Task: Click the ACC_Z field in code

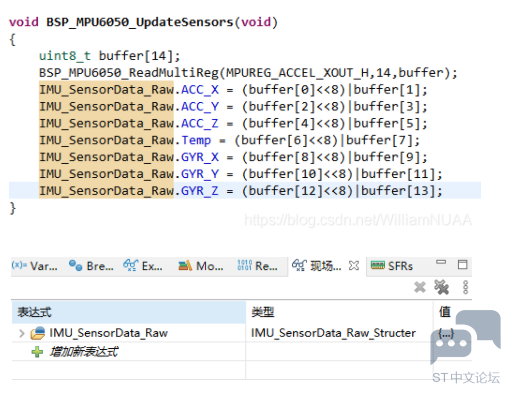Action: [x=200, y=123]
